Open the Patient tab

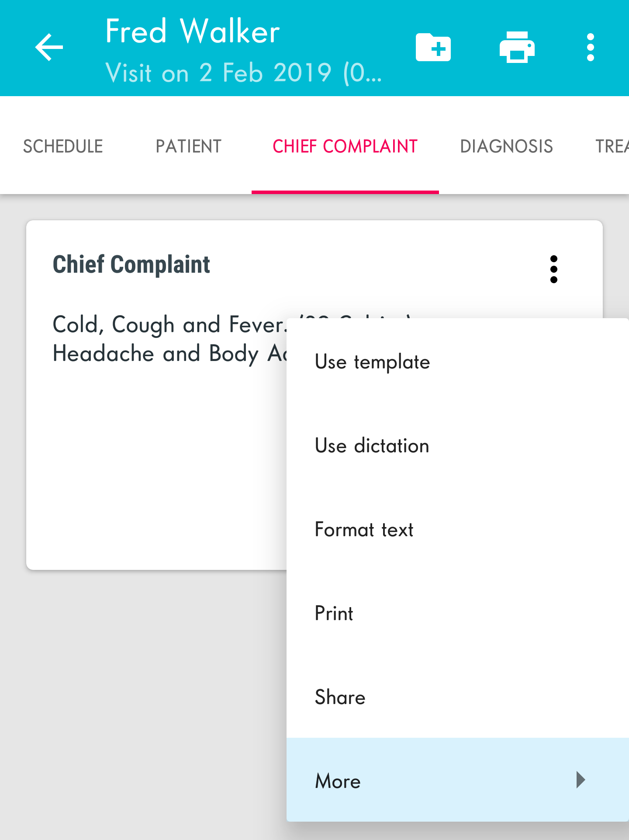[x=189, y=146]
